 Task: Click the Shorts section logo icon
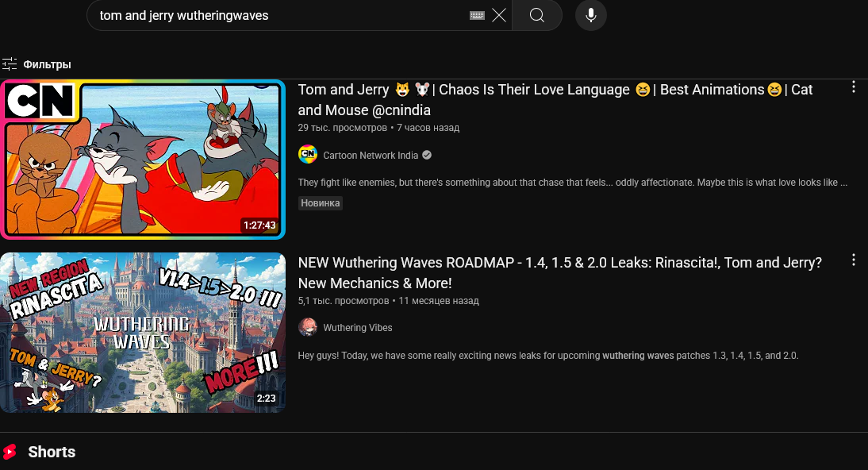click(10, 452)
